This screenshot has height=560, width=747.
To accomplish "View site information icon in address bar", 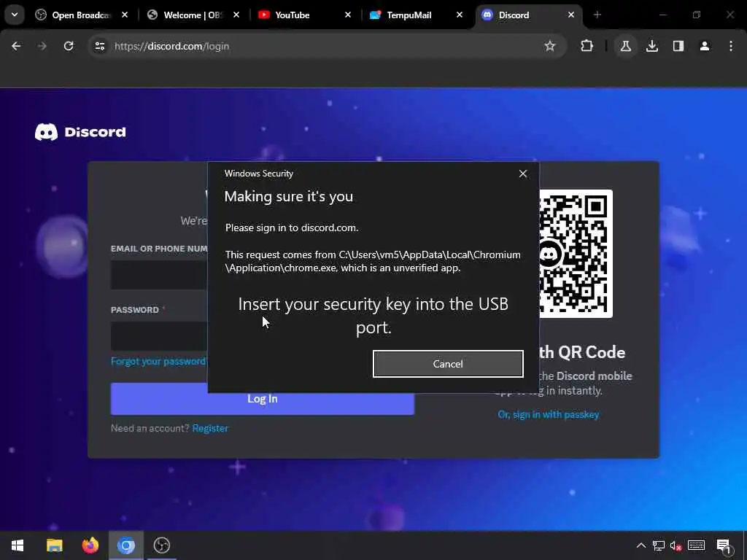I will click(99, 46).
